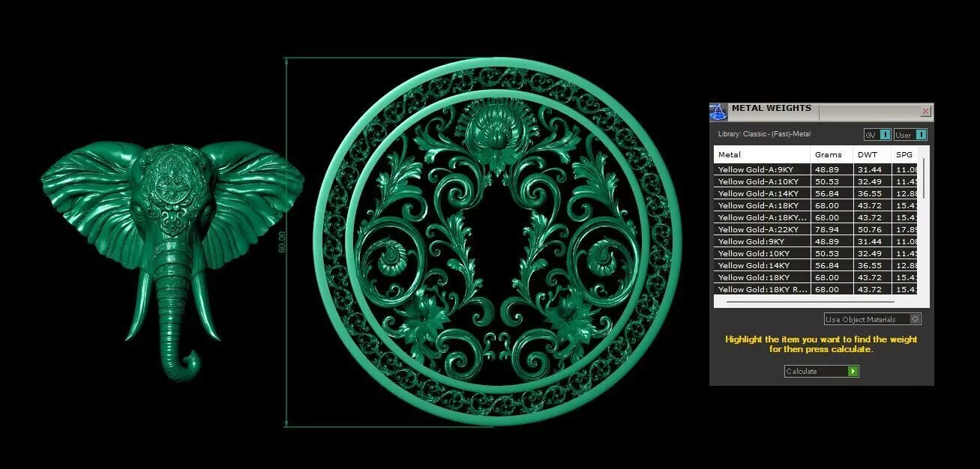This screenshot has height=469, width=980.
Task: Click the SPG column header
Action: click(x=905, y=154)
